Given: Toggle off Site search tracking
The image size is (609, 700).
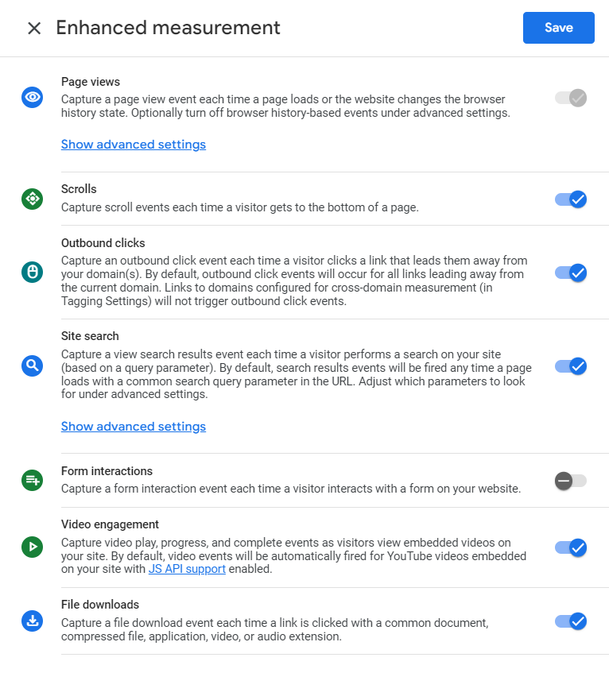Looking at the screenshot, I should [571, 366].
